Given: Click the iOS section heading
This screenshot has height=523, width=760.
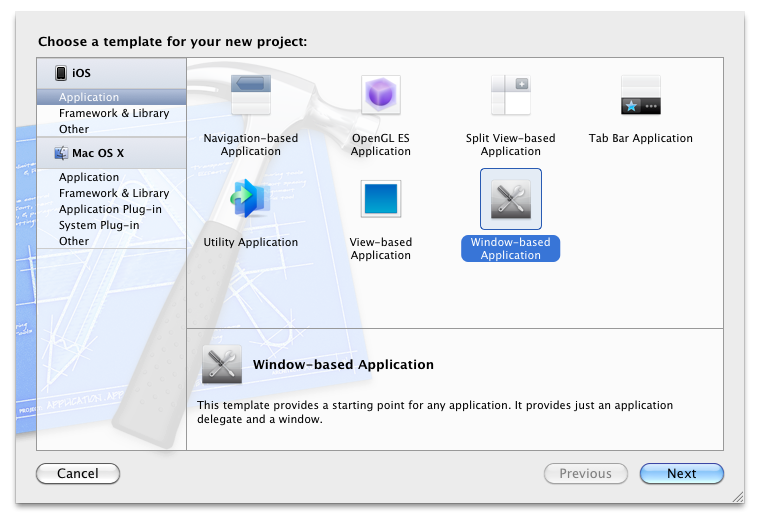Looking at the screenshot, I should [111, 73].
